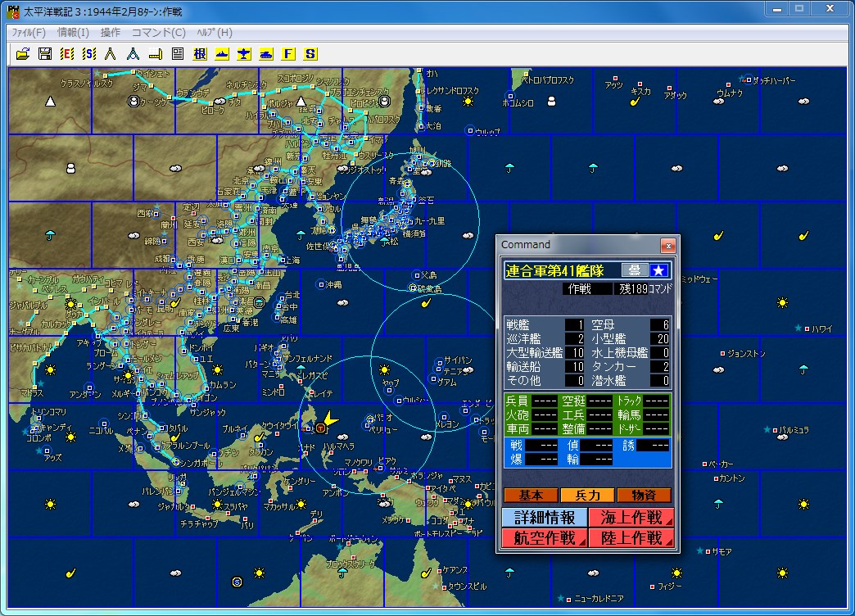Select the アッツ base marker
Image resolution: width=855 pixels, height=616 pixels.
tap(616, 78)
